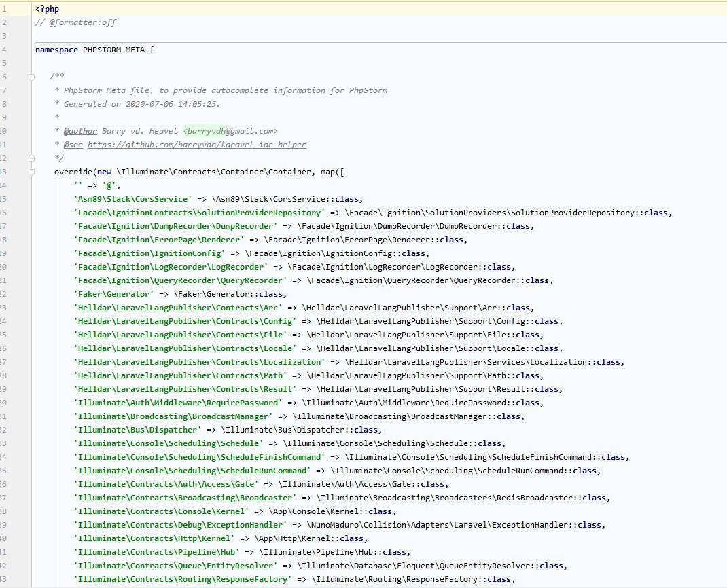This screenshot has width=727, height=588.
Task: Click the 'Facade\Ignition\LogRecorder\LogRecorder' key
Action: point(171,267)
